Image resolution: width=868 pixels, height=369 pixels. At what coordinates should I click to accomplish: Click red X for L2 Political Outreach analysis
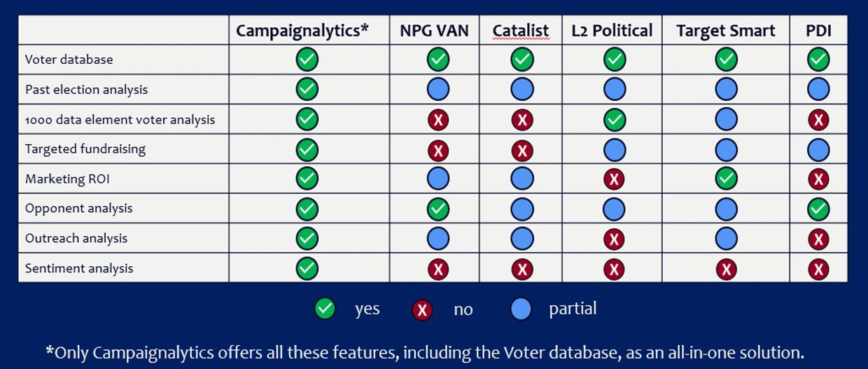click(614, 239)
